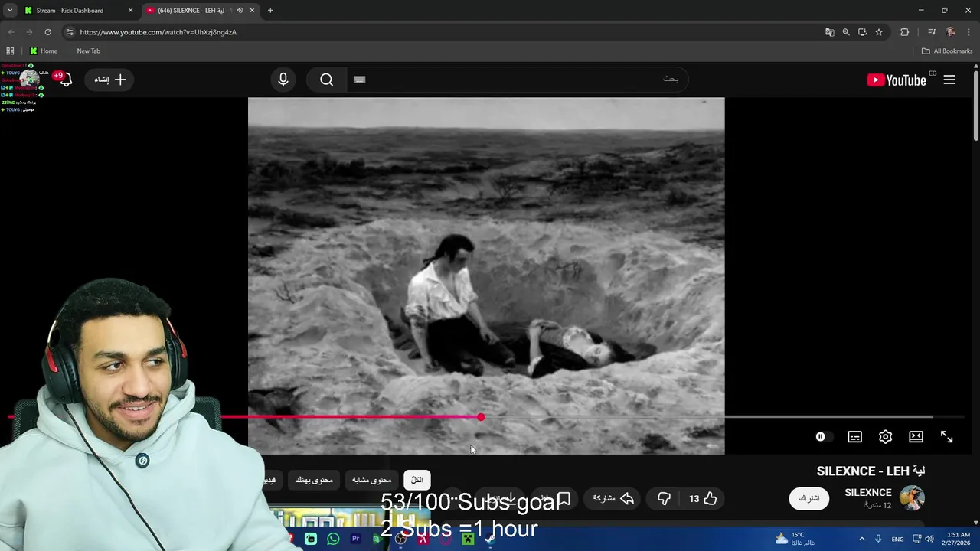Save the video with bookmark icon
980x551 pixels.
563,500
